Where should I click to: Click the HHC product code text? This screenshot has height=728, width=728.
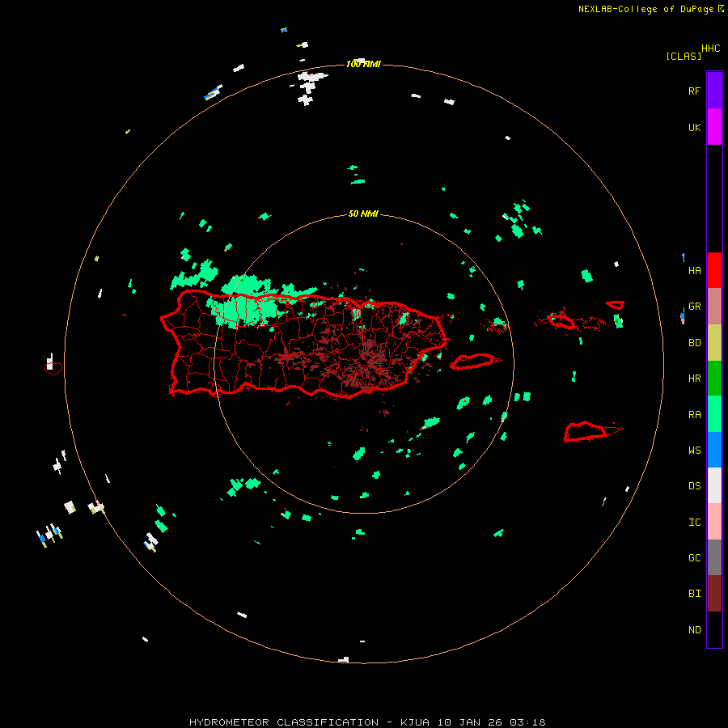point(710,49)
